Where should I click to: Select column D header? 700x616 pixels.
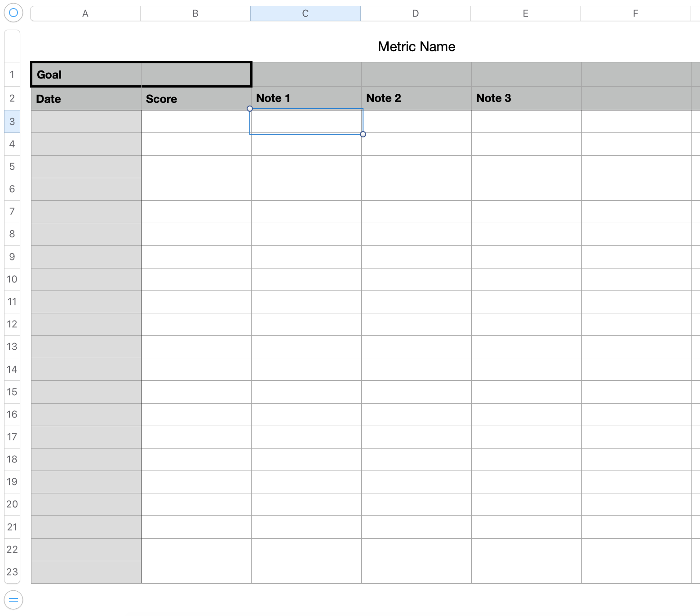416,13
